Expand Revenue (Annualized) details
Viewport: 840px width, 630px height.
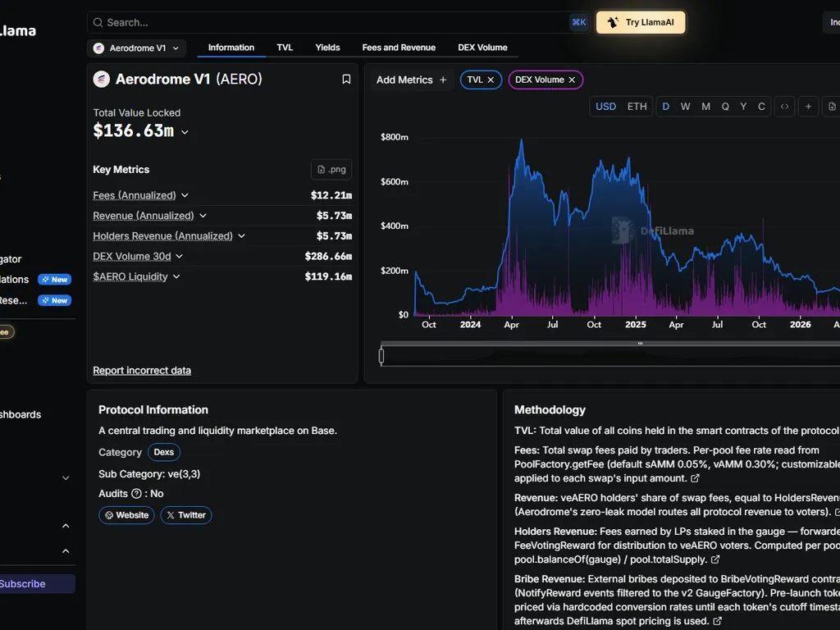click(x=203, y=216)
